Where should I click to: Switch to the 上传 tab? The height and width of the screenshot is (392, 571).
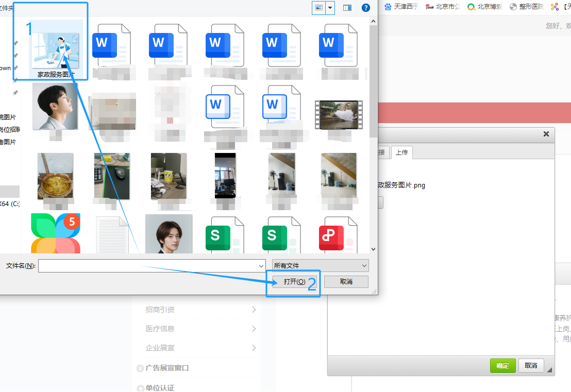401,152
